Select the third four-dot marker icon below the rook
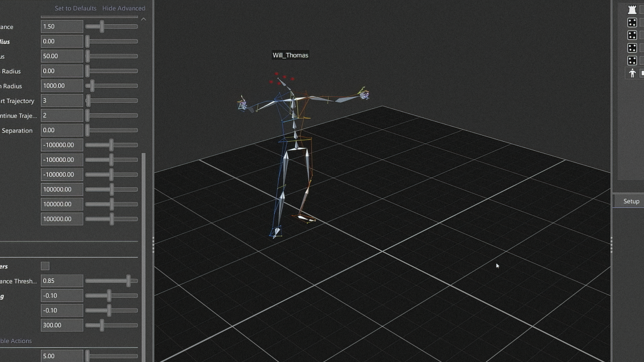The width and height of the screenshot is (644, 362). [632, 48]
